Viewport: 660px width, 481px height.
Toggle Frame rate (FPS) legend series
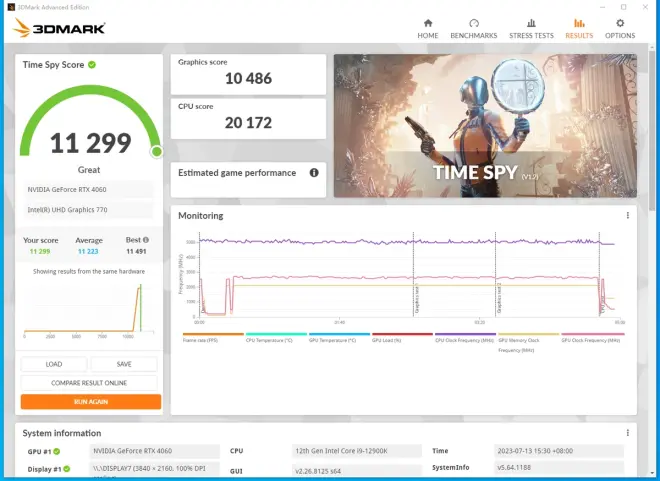(213, 339)
